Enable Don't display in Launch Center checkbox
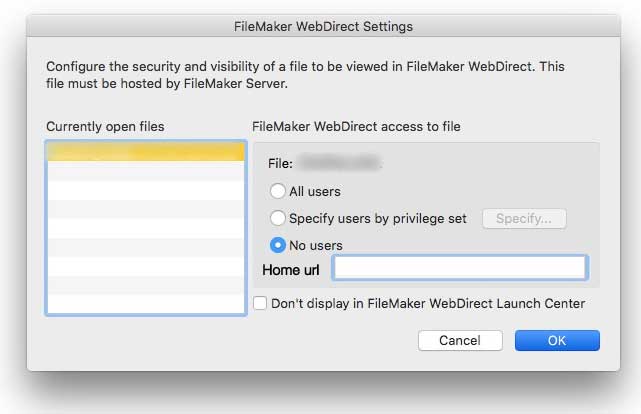Screen dimensions: 641x414 point(260,303)
